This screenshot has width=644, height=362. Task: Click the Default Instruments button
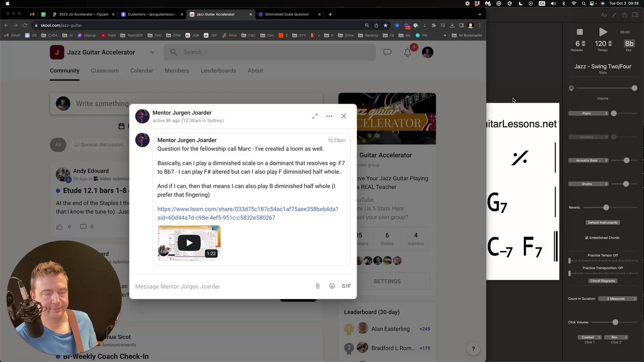click(x=602, y=223)
